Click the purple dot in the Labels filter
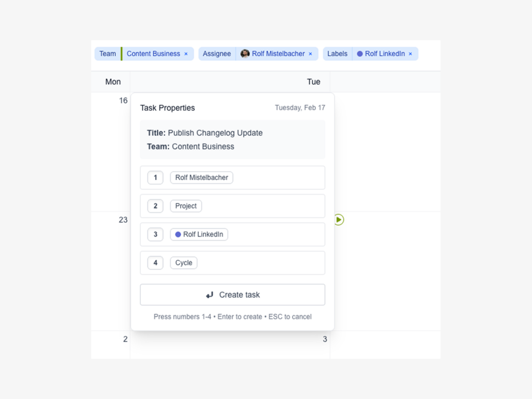This screenshot has height=399, width=532. pos(360,54)
